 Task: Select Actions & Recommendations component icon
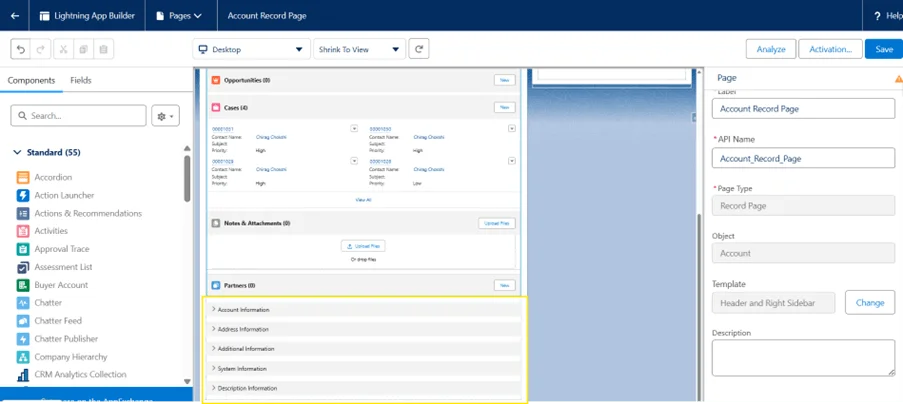point(23,213)
